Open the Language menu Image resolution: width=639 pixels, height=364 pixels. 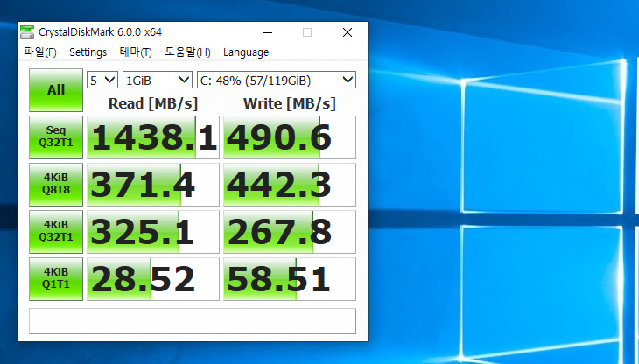coord(246,52)
